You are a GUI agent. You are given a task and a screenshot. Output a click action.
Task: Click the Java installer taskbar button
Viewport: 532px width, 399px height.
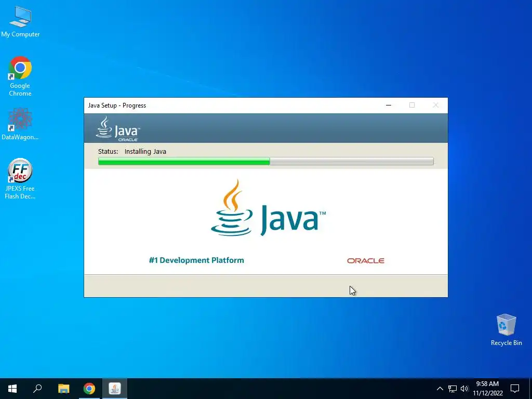[x=115, y=389]
